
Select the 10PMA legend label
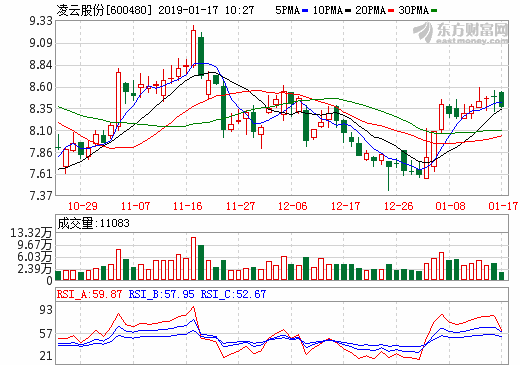328,10
